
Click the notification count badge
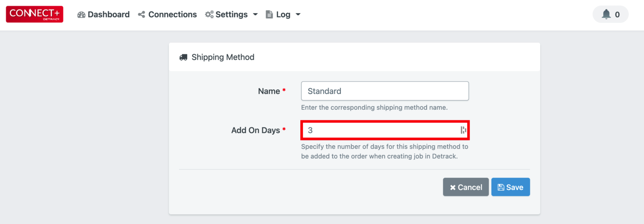[x=617, y=15]
